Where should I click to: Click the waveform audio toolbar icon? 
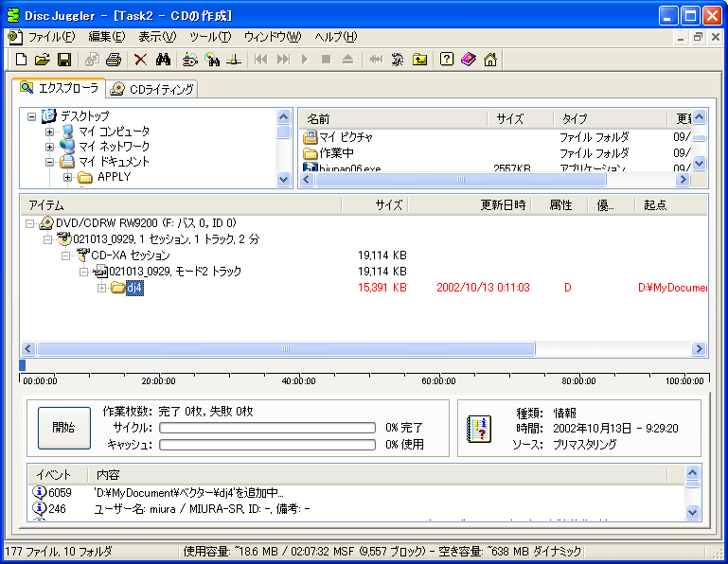pyautogui.click(x=376, y=60)
